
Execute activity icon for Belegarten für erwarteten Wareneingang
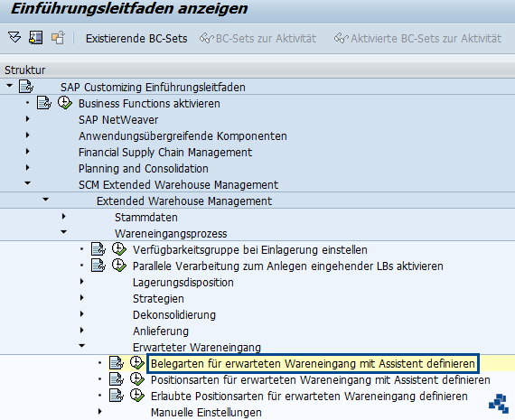(137, 363)
